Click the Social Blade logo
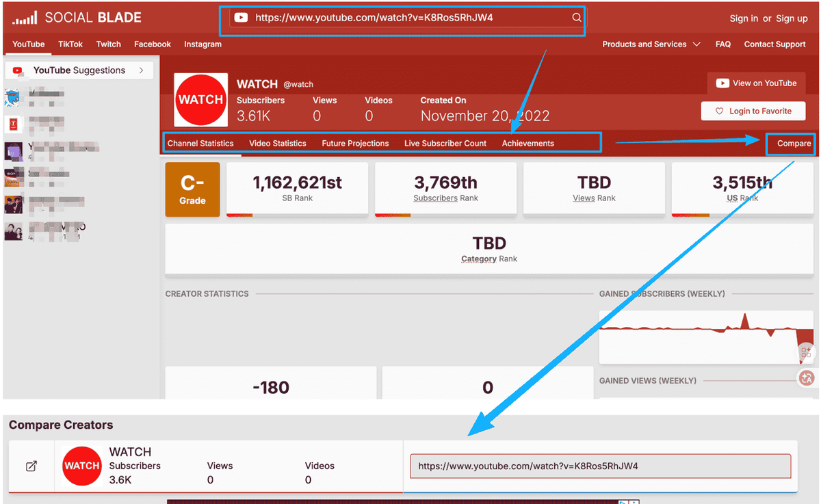The width and height of the screenshot is (821, 504). pyautogui.click(x=77, y=18)
